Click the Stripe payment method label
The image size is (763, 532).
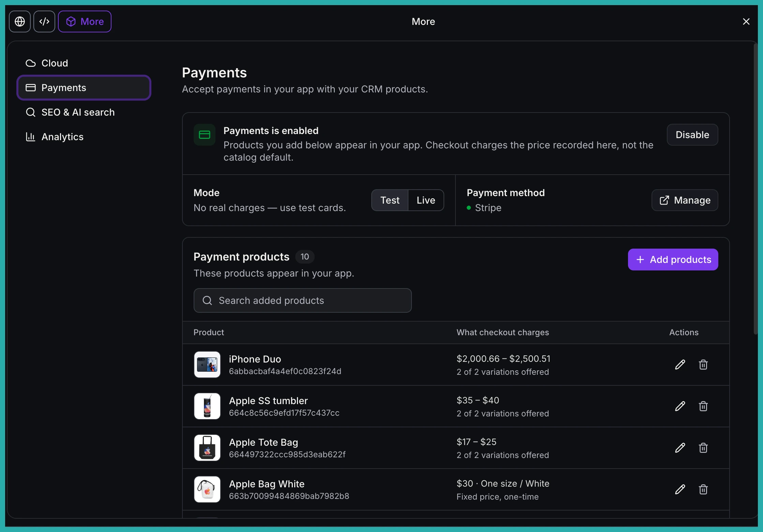coord(488,208)
